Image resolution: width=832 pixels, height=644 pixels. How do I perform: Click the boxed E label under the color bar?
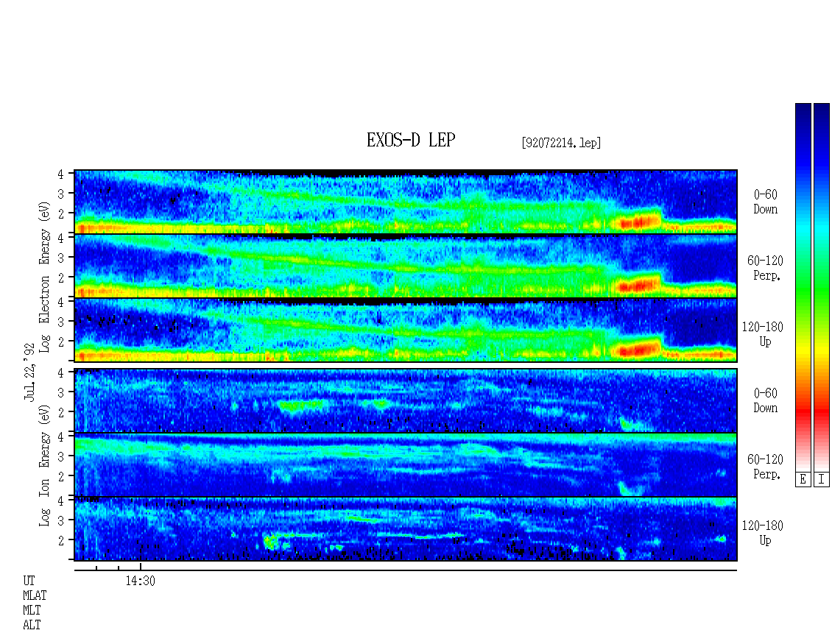coord(803,480)
